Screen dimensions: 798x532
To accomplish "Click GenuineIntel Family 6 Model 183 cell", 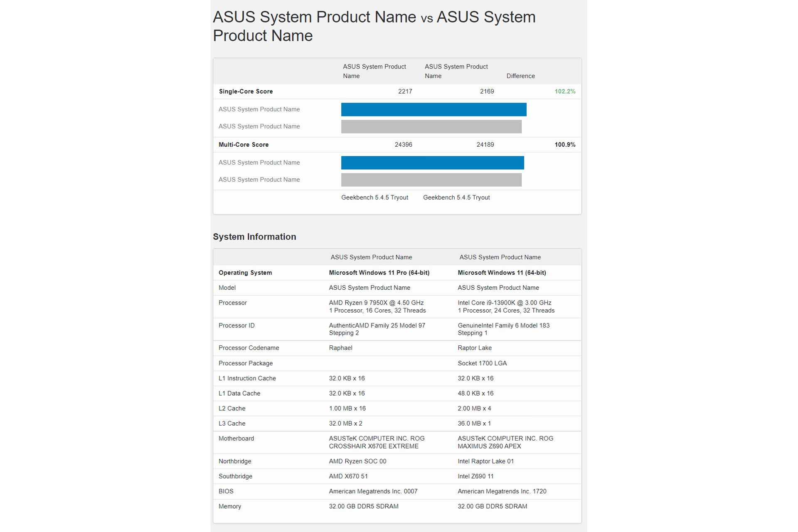I will [503, 329].
